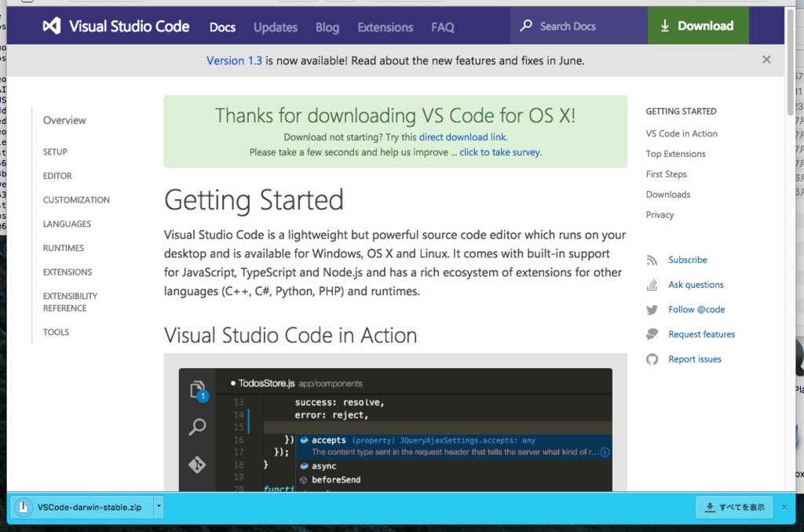Expand the EXTENSIBILITY REFERENCE sidebar section
The image size is (804, 532).
70,302
